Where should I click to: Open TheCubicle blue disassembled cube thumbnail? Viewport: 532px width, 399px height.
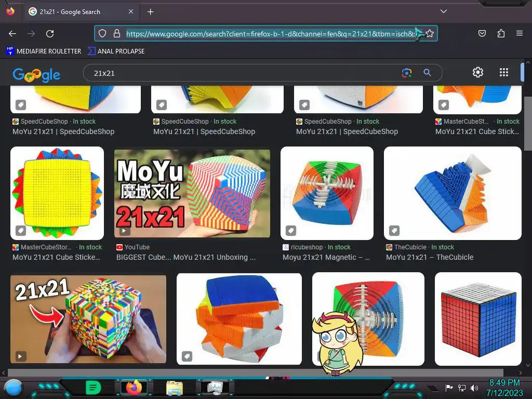coord(453,193)
